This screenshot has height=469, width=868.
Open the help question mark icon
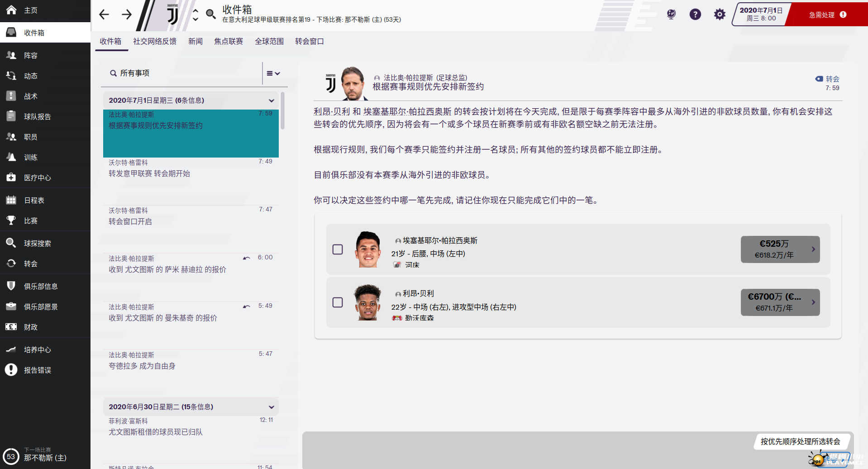click(x=695, y=14)
